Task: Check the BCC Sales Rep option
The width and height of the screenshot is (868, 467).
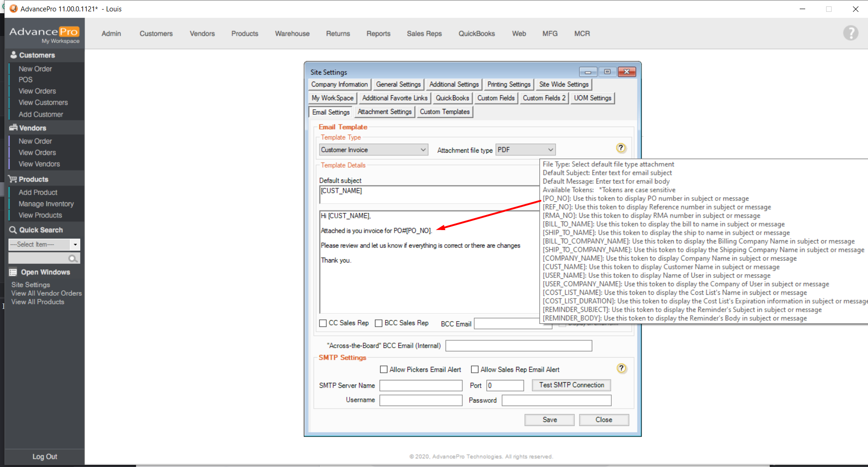Action: [x=379, y=323]
